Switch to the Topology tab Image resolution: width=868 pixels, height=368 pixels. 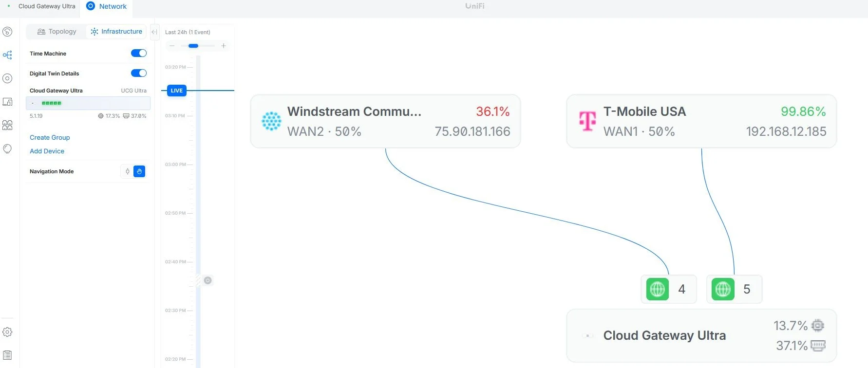57,32
